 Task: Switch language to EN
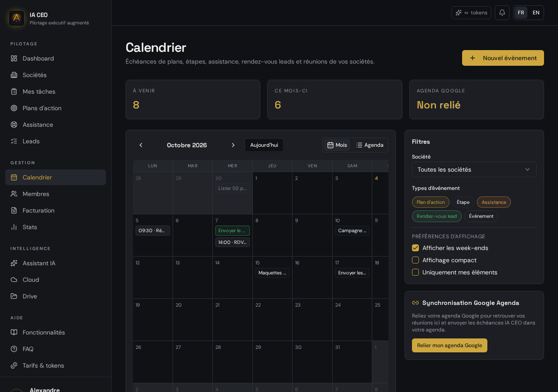(536, 13)
